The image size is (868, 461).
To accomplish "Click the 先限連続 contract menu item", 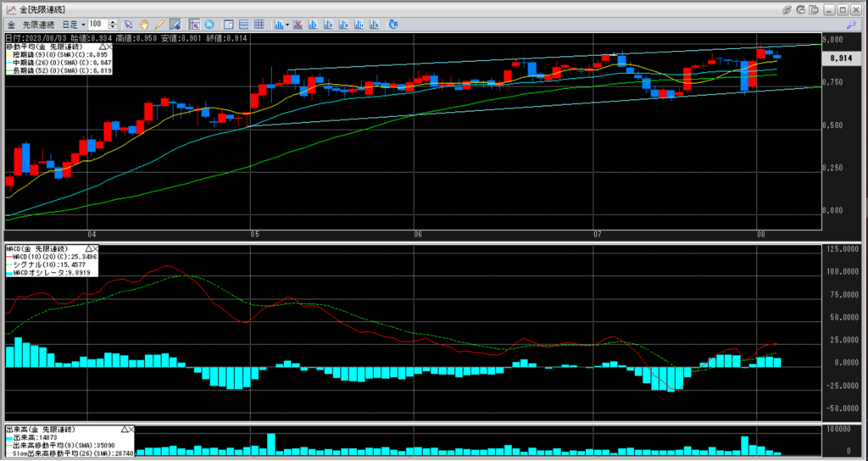I will (x=39, y=25).
